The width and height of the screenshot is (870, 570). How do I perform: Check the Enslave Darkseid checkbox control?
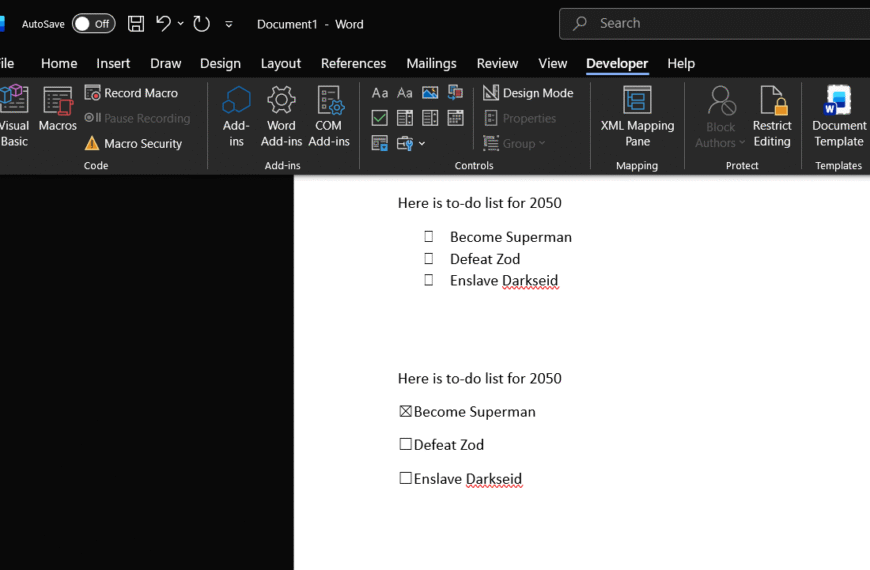click(406, 478)
